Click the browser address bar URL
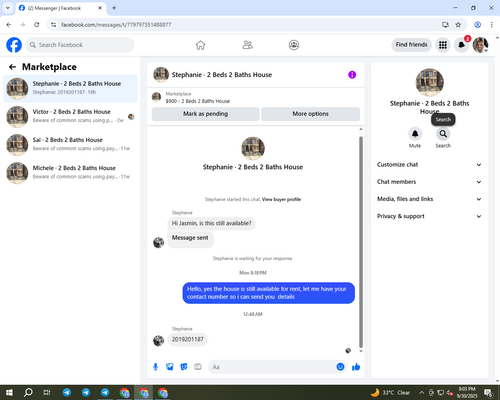This screenshot has height=400, width=500. pos(116,25)
